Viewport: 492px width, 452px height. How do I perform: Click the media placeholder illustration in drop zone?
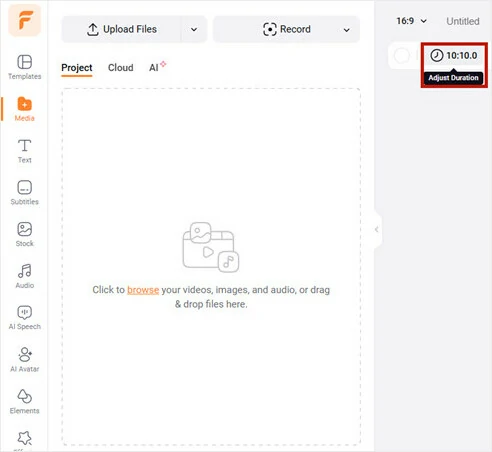tap(211, 247)
